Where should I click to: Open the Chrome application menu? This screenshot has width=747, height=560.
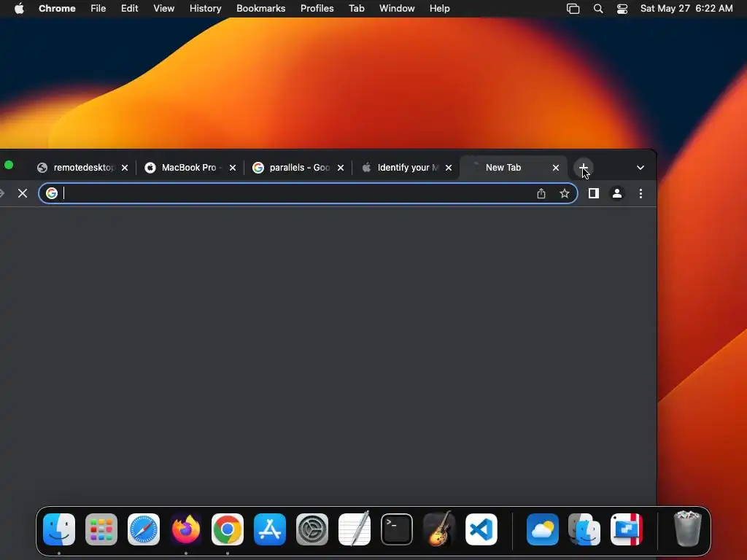click(x=57, y=9)
